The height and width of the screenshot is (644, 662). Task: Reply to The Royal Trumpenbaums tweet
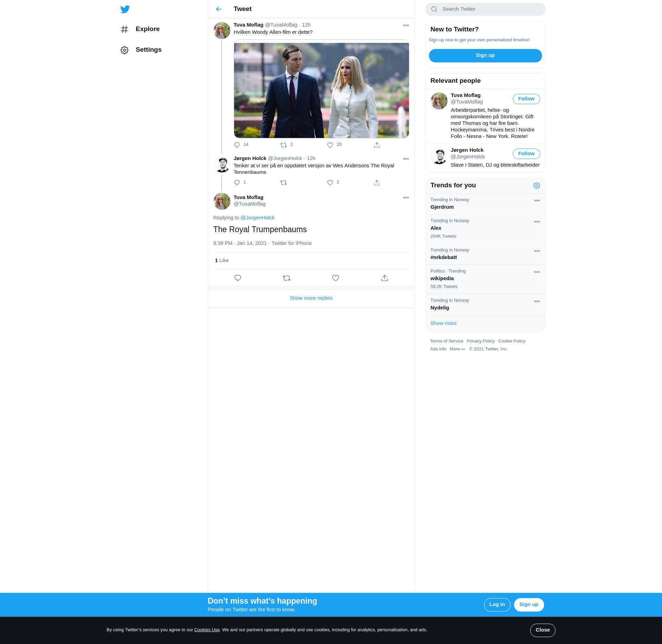pos(238,278)
